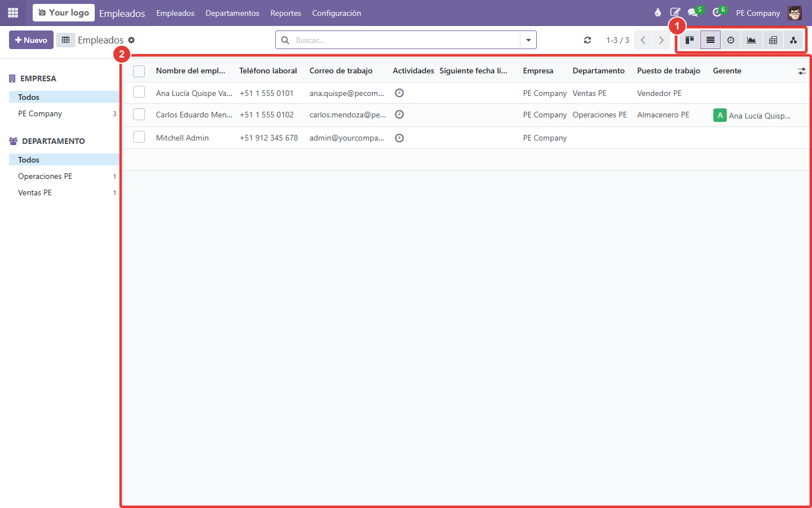Click activity clock icon for Carlos Eduardo Mendoza

click(x=399, y=115)
